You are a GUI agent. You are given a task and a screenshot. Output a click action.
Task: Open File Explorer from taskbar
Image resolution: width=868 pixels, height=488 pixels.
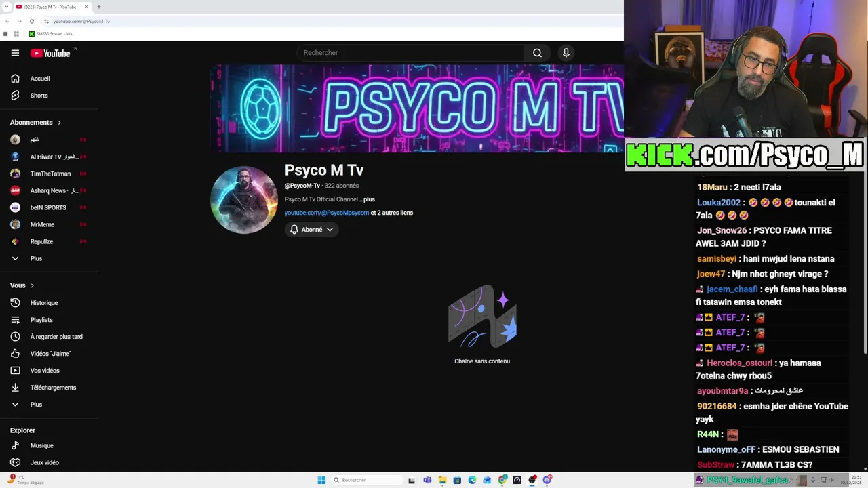(442, 480)
